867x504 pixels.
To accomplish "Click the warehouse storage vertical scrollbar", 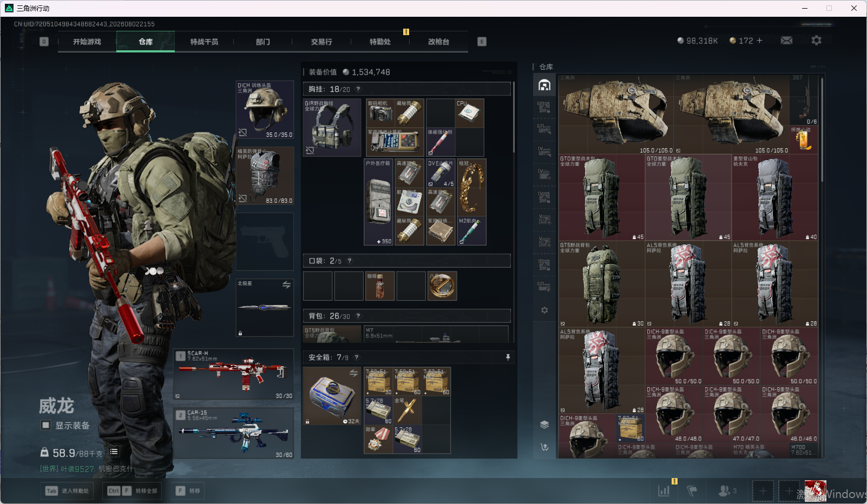I will 822,130.
